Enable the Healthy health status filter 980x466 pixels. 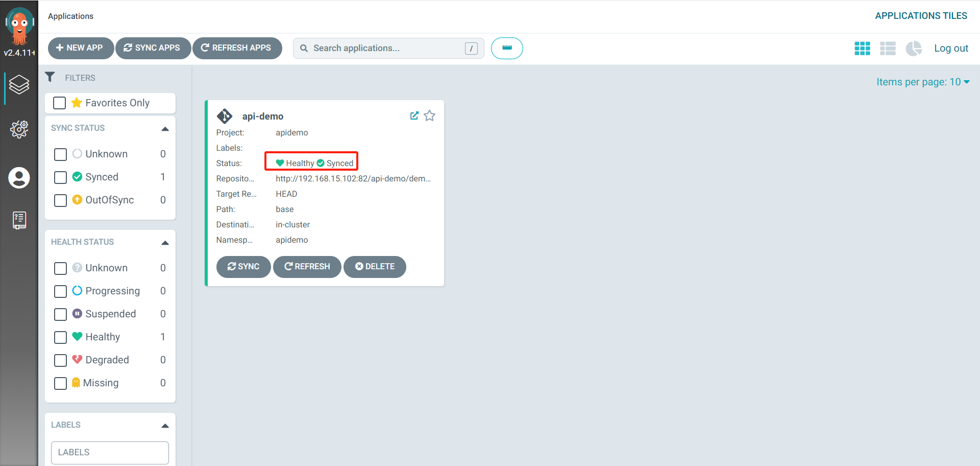pyautogui.click(x=60, y=337)
